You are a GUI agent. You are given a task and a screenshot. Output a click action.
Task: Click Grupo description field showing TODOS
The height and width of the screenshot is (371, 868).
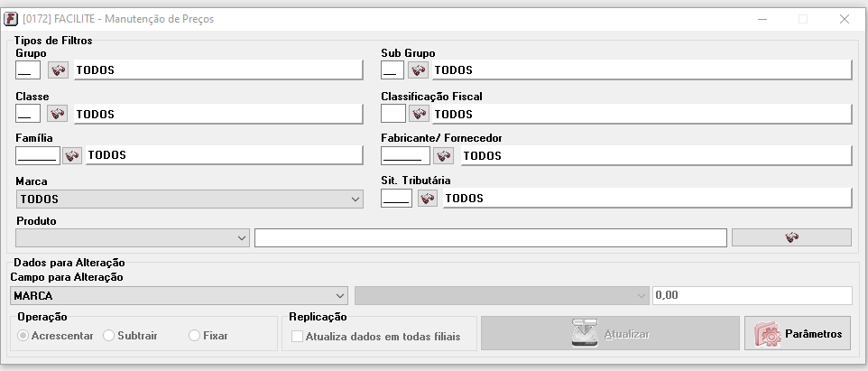pos(218,70)
